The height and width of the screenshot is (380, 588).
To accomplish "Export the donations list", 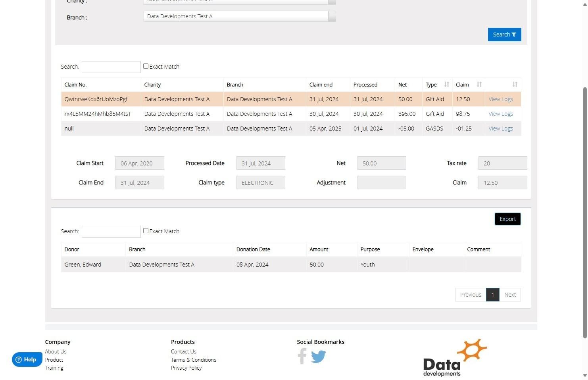I will (x=507, y=219).
